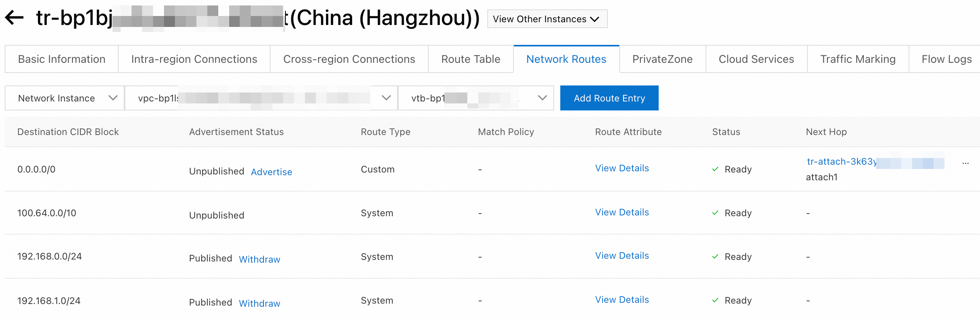Withdraw the 192.168.0.0/24 route

pyautogui.click(x=259, y=260)
